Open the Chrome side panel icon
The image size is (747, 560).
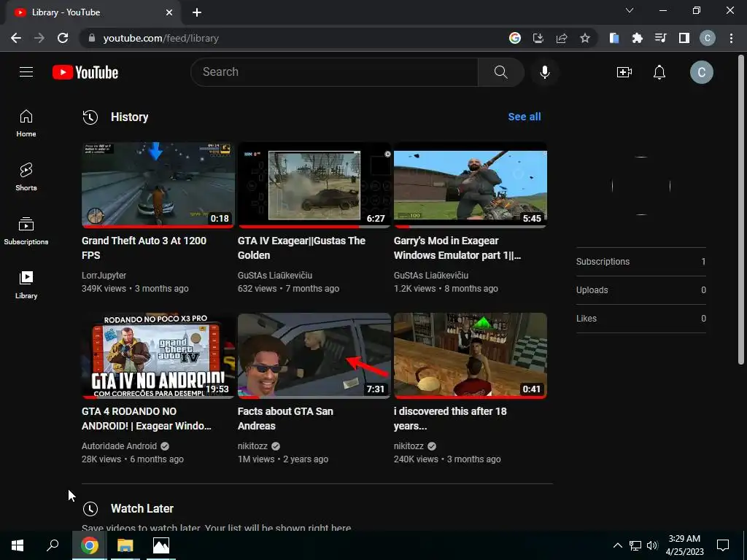click(x=684, y=38)
